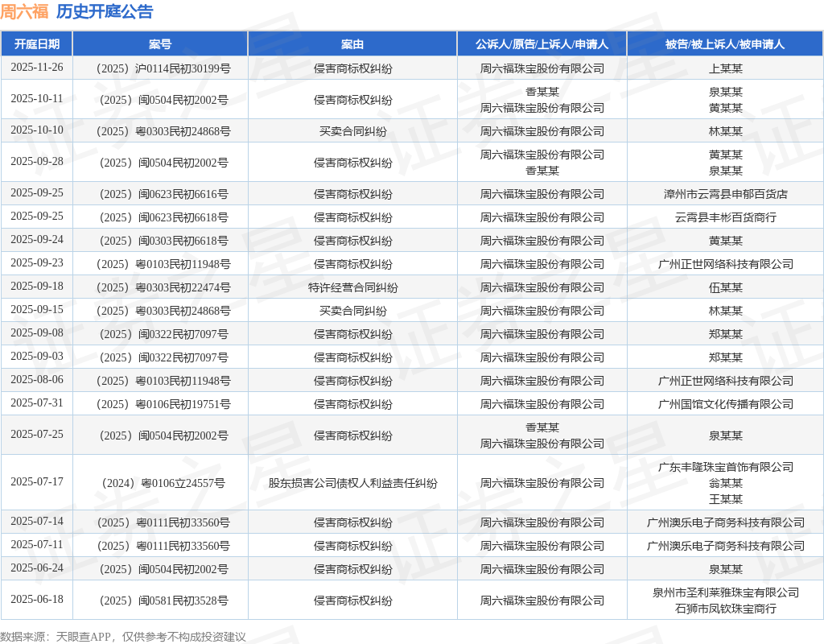Click the date 2025-07-14
The width and height of the screenshot is (824, 644).
pos(37,521)
